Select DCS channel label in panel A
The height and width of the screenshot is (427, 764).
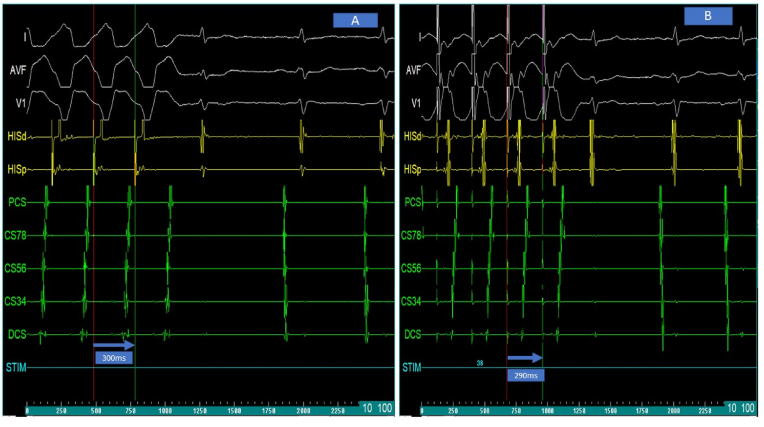pyautogui.click(x=17, y=334)
